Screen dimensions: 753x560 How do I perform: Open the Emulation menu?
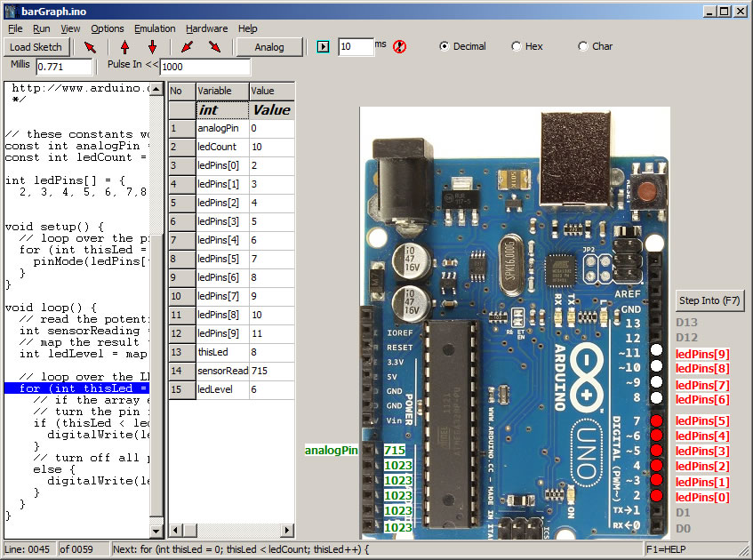(x=155, y=28)
